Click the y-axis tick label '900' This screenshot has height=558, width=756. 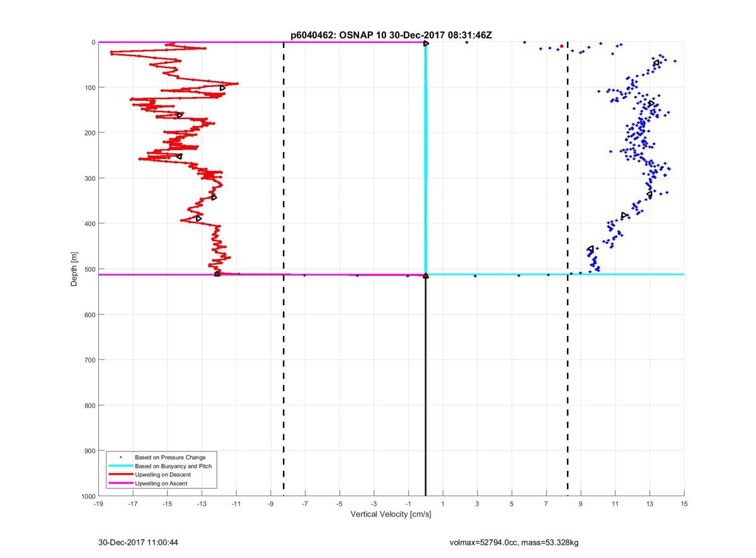tap(89, 451)
